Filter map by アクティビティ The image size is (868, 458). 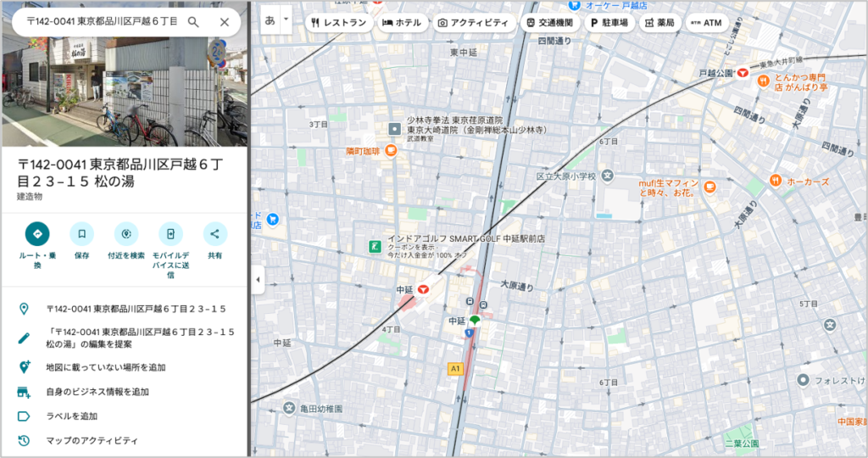[x=473, y=23]
